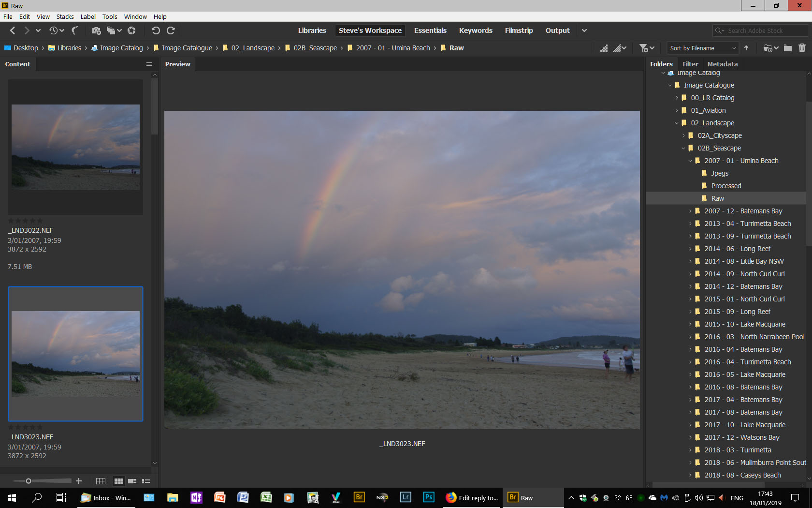812x508 pixels.
Task: Switch to Libraries workspace
Action: click(312, 30)
